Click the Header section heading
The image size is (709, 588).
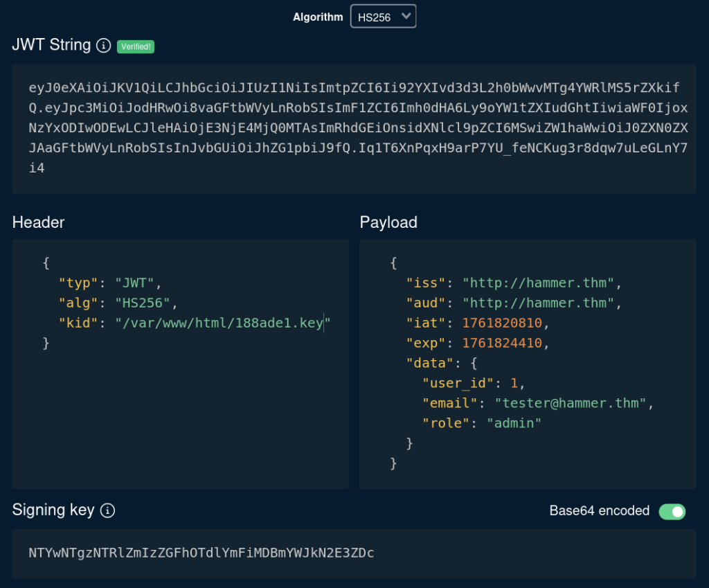[x=38, y=222]
